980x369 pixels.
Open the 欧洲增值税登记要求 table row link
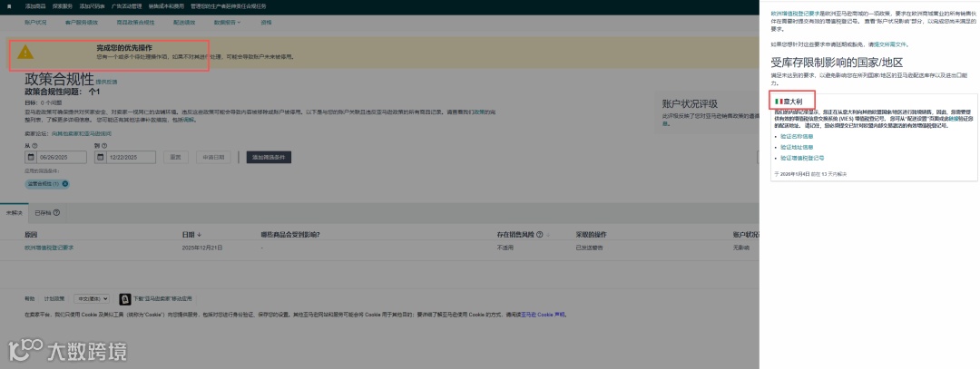point(49,248)
